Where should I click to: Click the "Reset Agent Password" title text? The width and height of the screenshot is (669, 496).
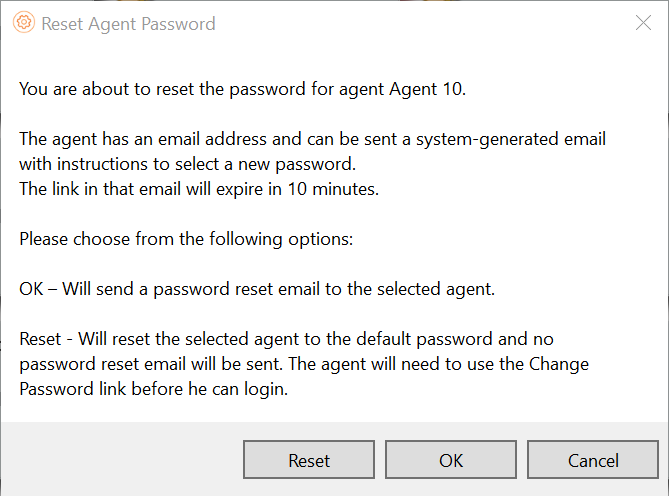point(128,23)
